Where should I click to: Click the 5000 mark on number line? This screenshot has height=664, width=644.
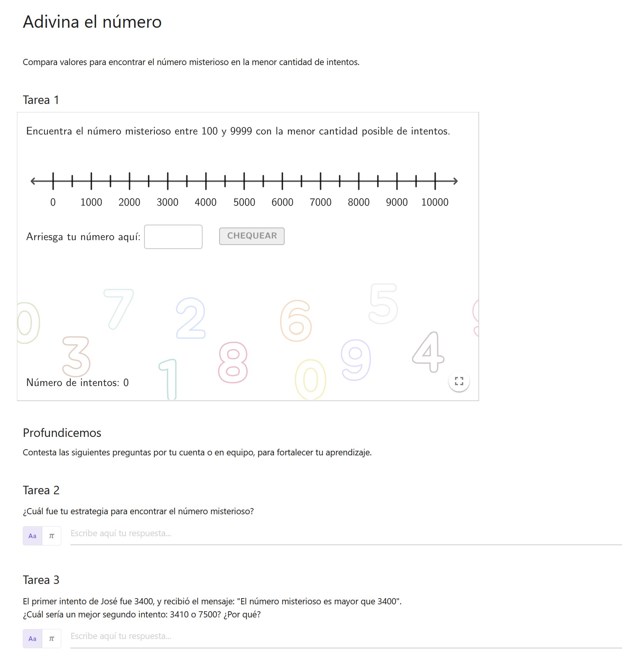[x=244, y=181]
